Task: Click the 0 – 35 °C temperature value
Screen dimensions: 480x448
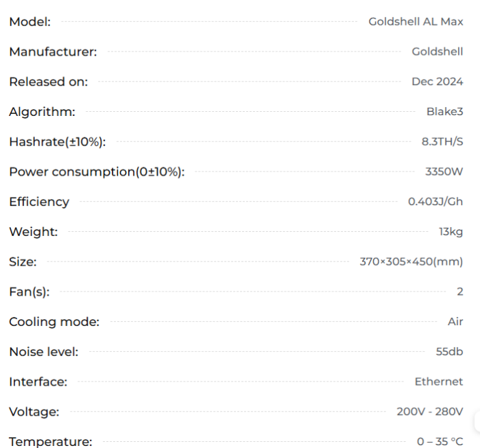Action: (440, 442)
